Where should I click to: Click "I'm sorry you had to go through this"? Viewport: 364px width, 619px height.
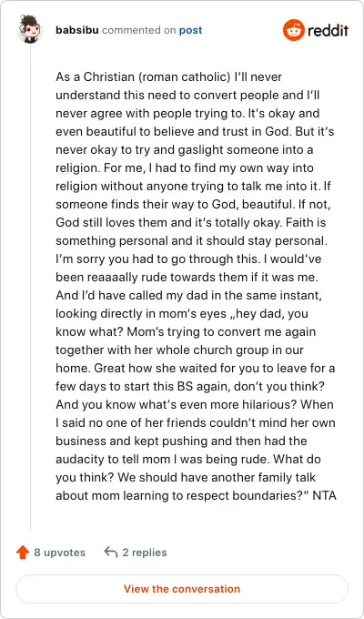(155, 259)
